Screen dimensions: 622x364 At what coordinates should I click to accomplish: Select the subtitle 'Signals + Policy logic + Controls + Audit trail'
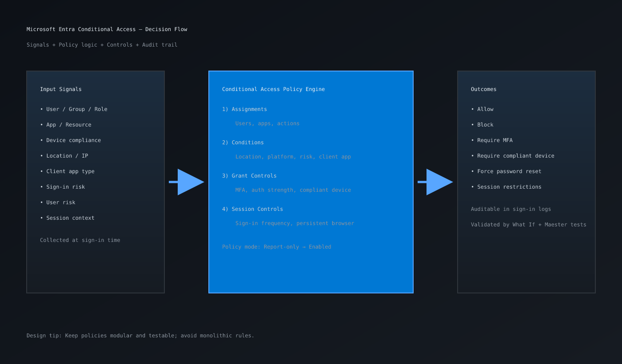pyautogui.click(x=102, y=45)
